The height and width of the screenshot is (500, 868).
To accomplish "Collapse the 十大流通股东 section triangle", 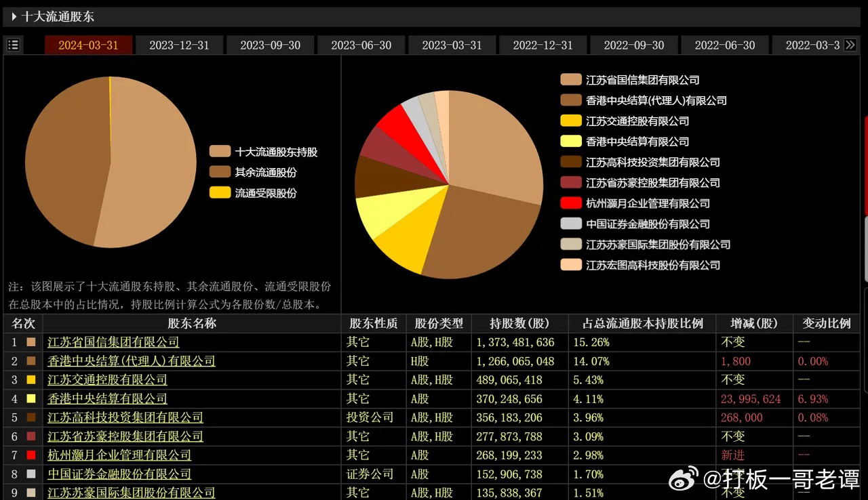I will pos(14,16).
